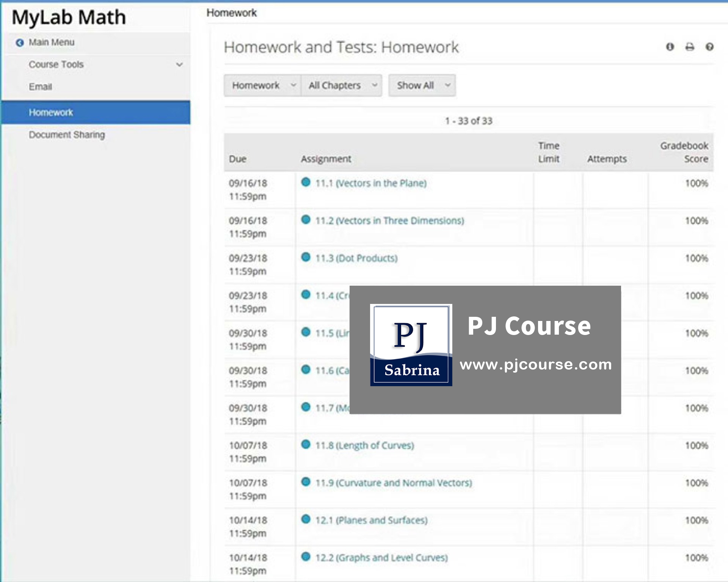Click the 09/16/18 due date for 11.1
The width and height of the screenshot is (728, 582).
pyautogui.click(x=248, y=183)
